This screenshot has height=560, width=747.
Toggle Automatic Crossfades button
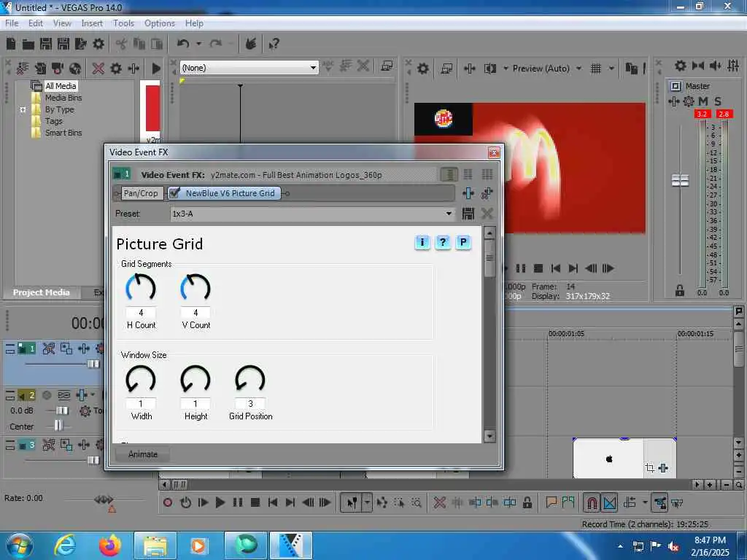point(610,502)
